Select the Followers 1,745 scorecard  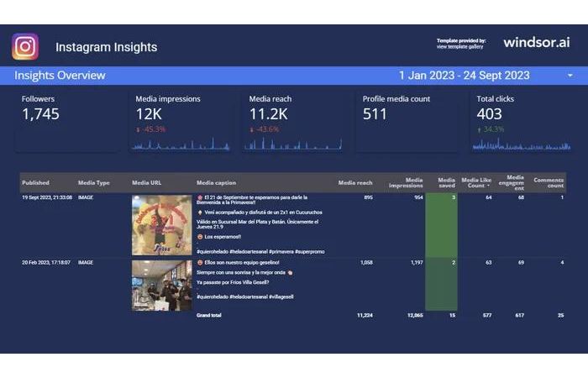(x=67, y=121)
